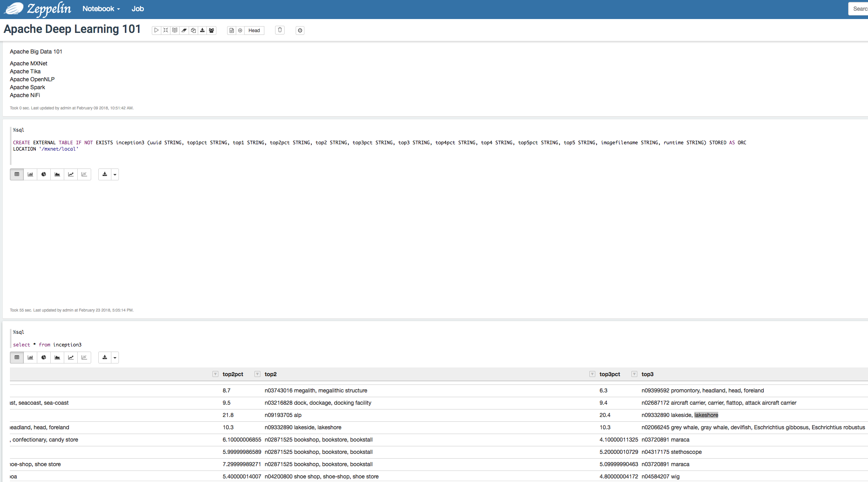Switch inception3 results to bar chart
The image size is (868, 482).
30,358
